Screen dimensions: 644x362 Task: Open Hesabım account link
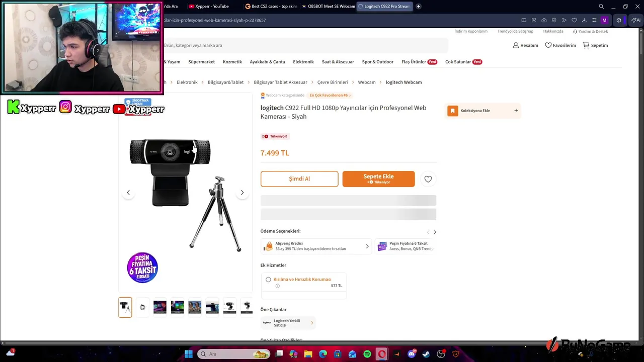(x=525, y=45)
